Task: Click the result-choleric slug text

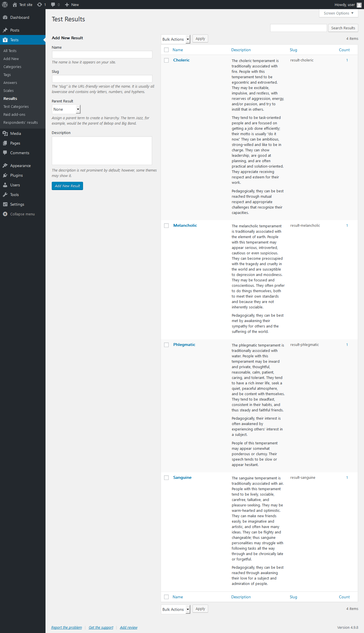Action: 302,60
